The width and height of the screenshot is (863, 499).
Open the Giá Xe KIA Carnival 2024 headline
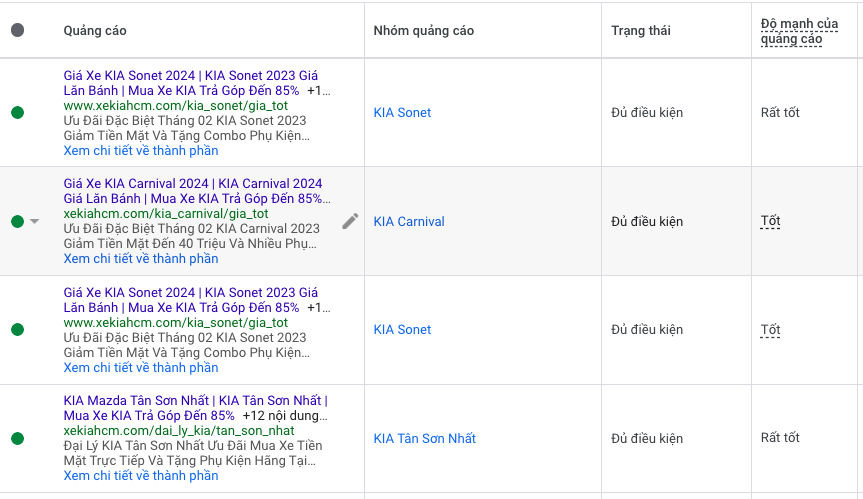[x=192, y=184]
